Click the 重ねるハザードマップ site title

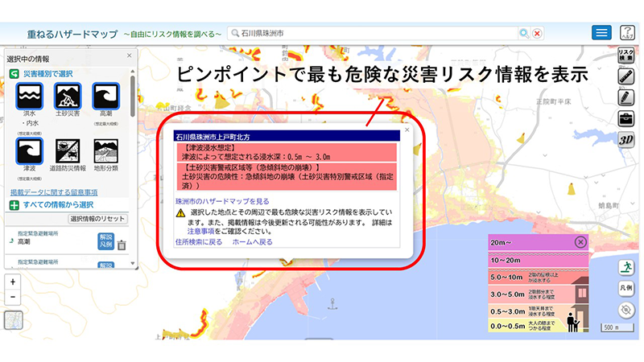tap(72, 34)
